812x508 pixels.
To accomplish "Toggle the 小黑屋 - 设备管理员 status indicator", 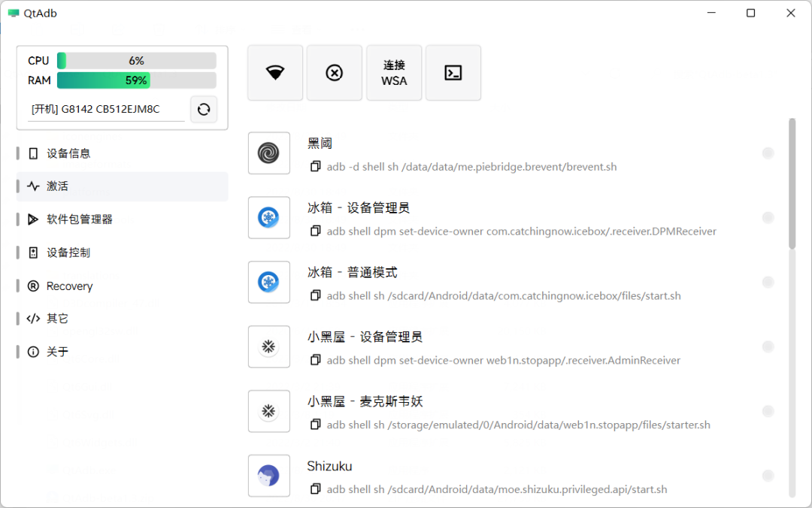I will click(768, 346).
